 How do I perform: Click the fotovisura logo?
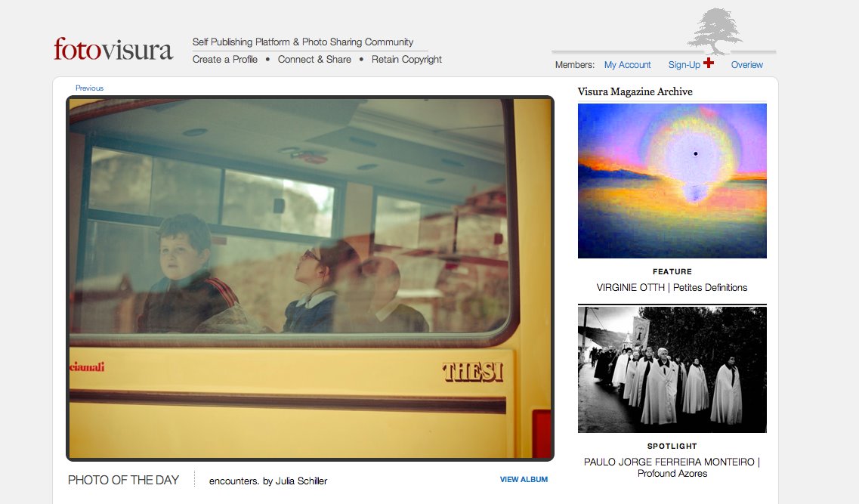point(113,49)
